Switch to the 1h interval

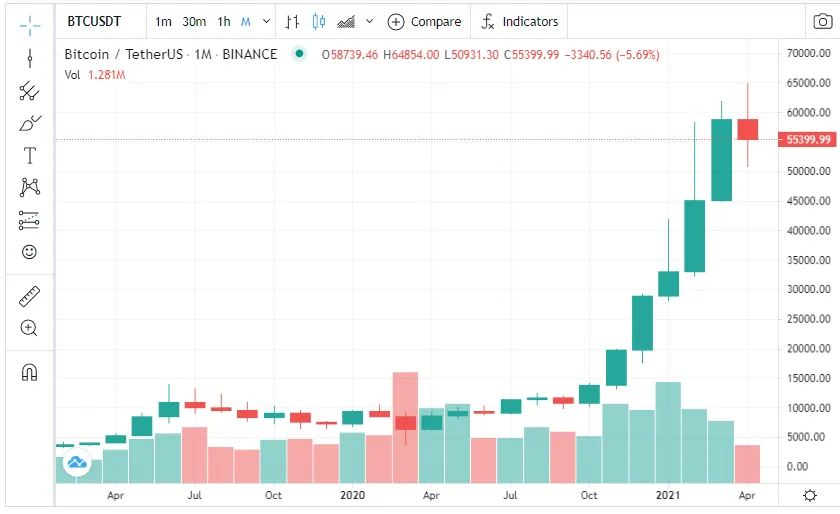click(224, 21)
